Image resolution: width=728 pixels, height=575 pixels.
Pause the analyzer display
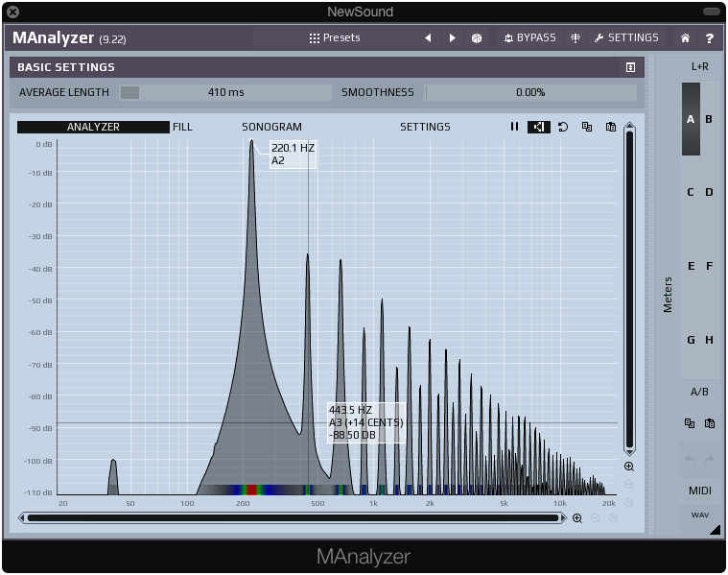click(x=514, y=127)
